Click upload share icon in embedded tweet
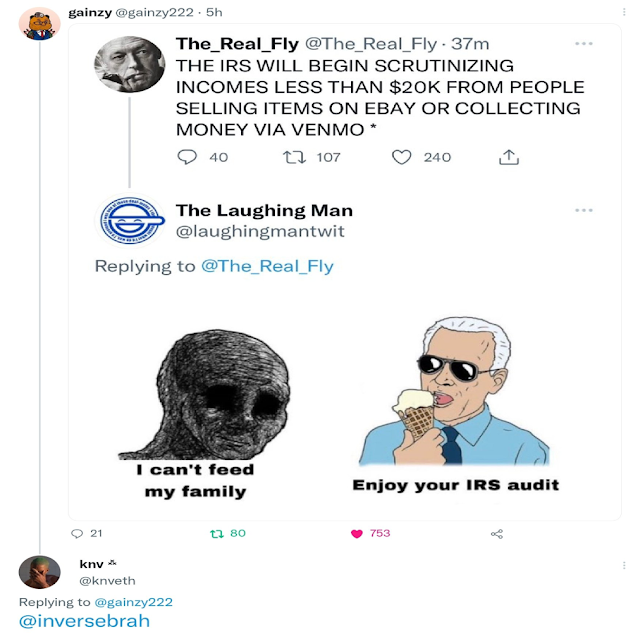Viewport: 640px width, 634px height. pyautogui.click(x=508, y=157)
